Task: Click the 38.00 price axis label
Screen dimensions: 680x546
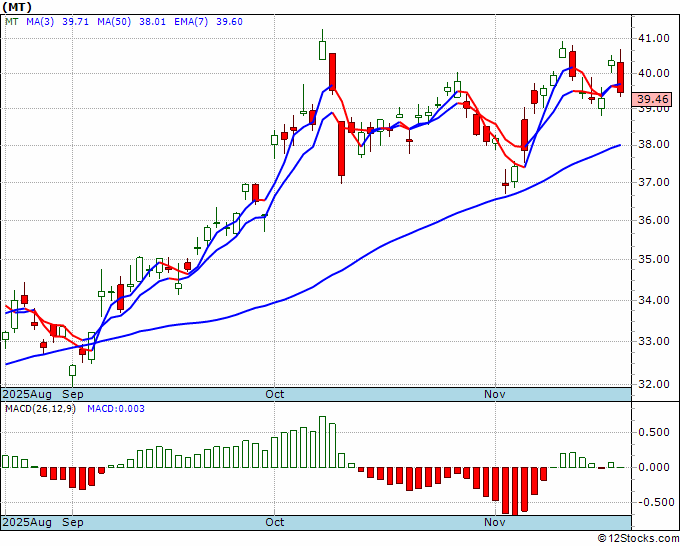Action: point(654,144)
